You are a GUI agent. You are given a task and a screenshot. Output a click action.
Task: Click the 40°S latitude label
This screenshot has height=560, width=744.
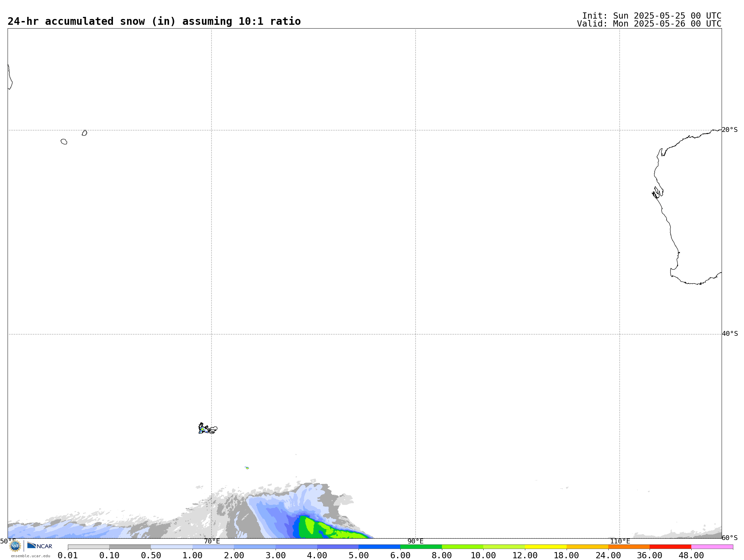(x=730, y=334)
